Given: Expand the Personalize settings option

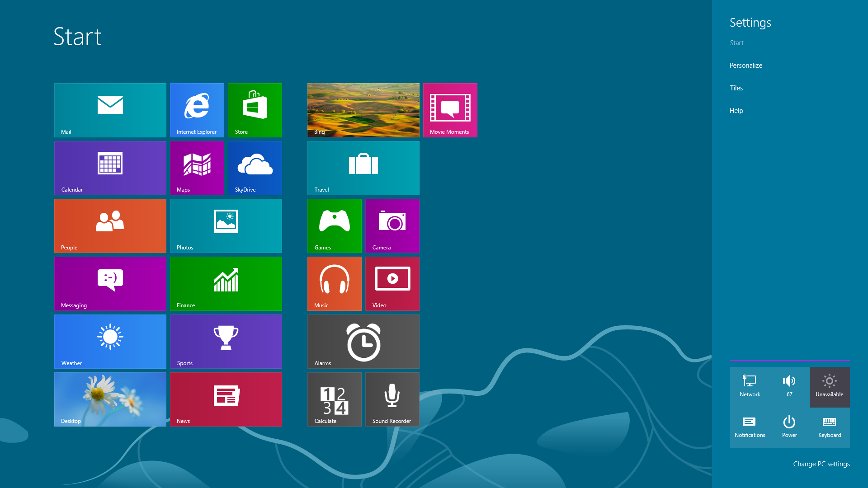Looking at the screenshot, I should [x=746, y=65].
